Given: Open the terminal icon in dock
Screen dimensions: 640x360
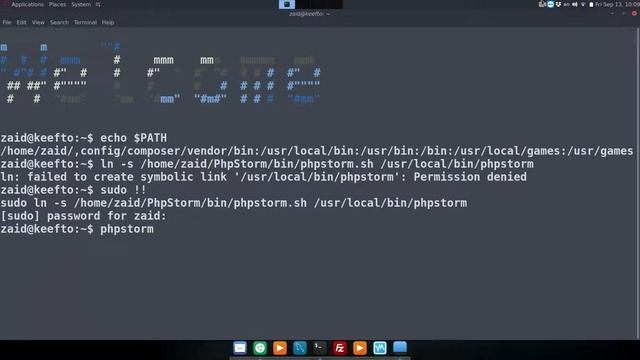Looking at the screenshot, I should coord(320,348).
